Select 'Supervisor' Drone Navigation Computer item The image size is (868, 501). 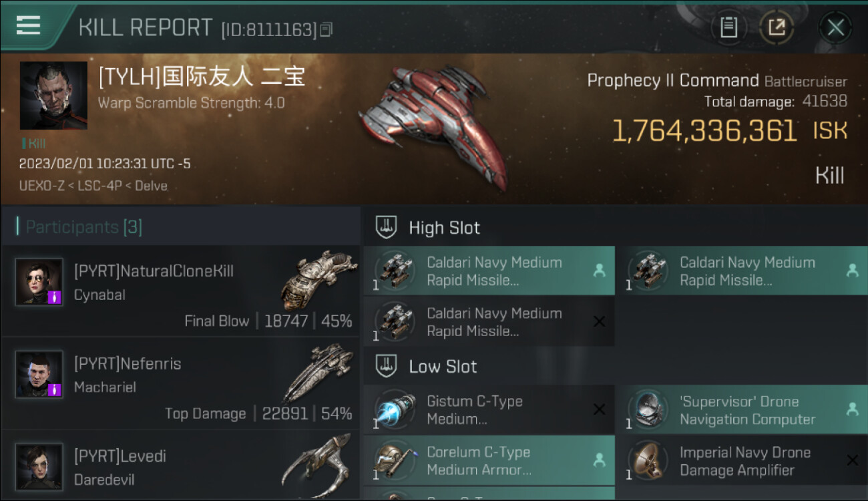coord(742,410)
